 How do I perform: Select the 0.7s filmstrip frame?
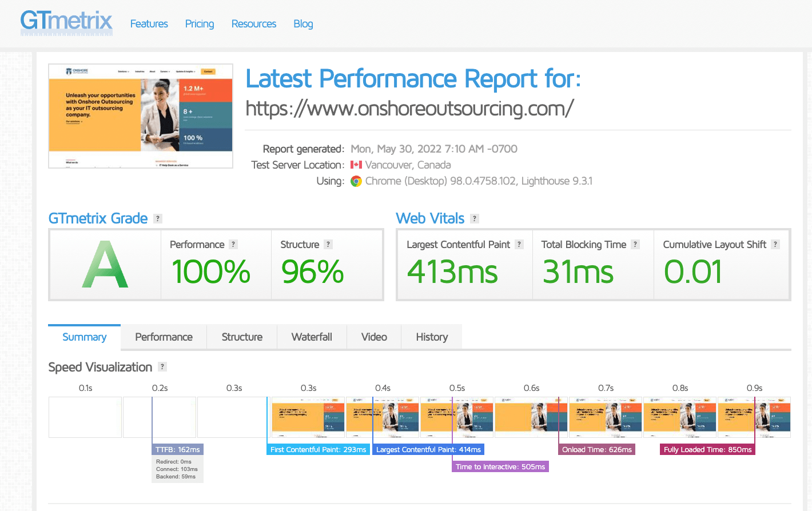606,417
